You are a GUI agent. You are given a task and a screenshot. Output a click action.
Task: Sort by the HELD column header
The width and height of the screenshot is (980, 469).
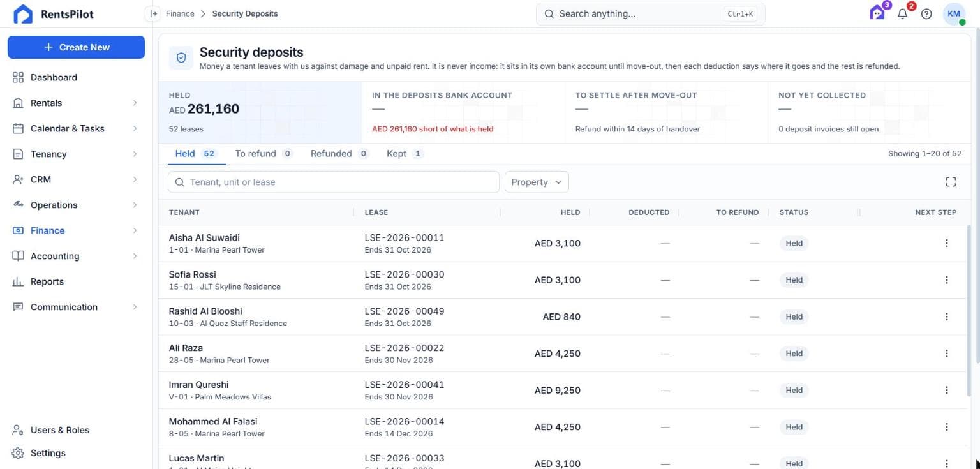(570, 212)
